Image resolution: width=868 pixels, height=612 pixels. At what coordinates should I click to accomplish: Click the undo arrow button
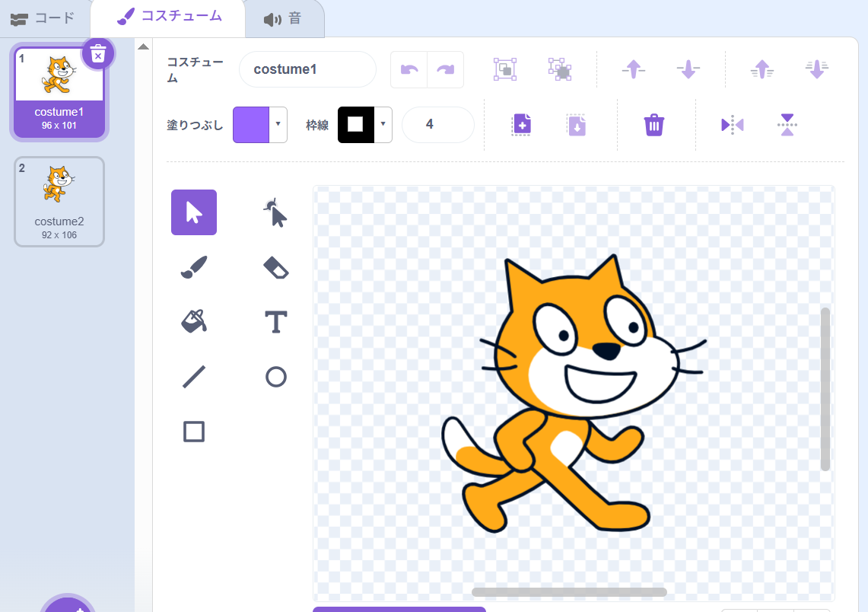coord(409,70)
